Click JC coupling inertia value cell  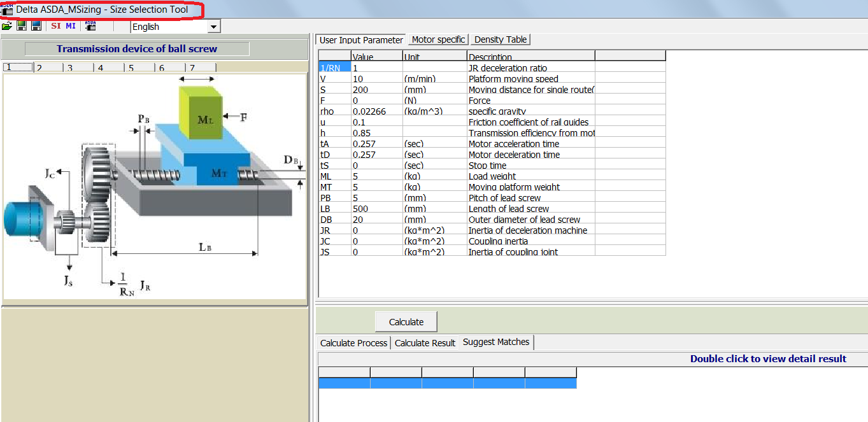377,241
